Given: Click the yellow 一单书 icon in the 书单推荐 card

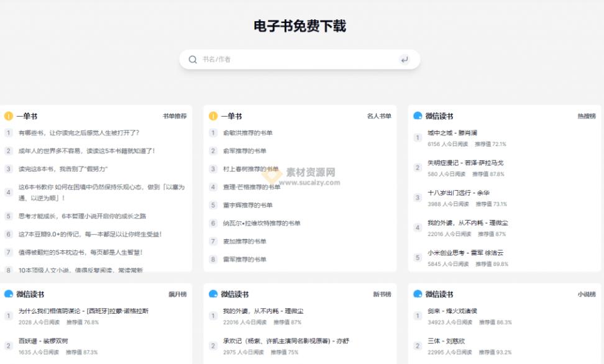Looking at the screenshot, I should [9, 116].
